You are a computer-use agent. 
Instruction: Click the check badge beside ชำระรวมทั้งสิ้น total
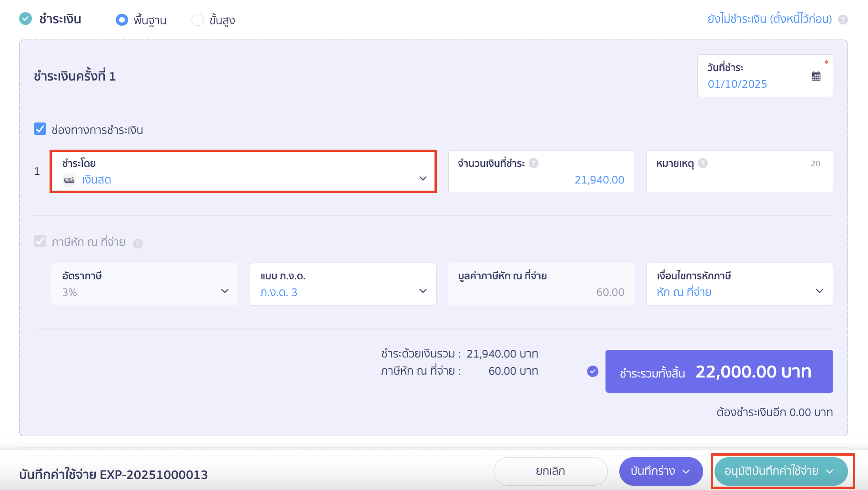(592, 371)
